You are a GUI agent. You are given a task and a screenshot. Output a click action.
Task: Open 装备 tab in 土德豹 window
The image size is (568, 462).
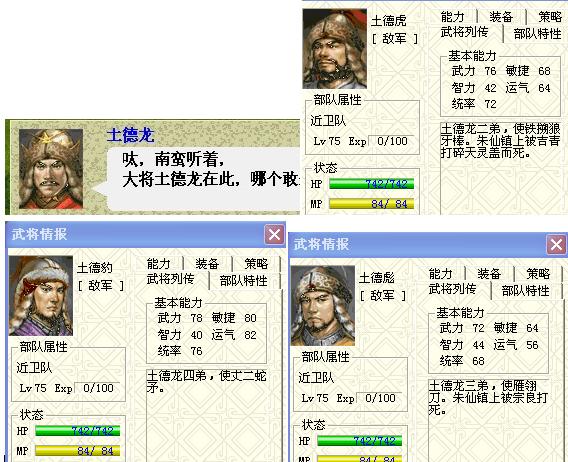click(x=207, y=264)
